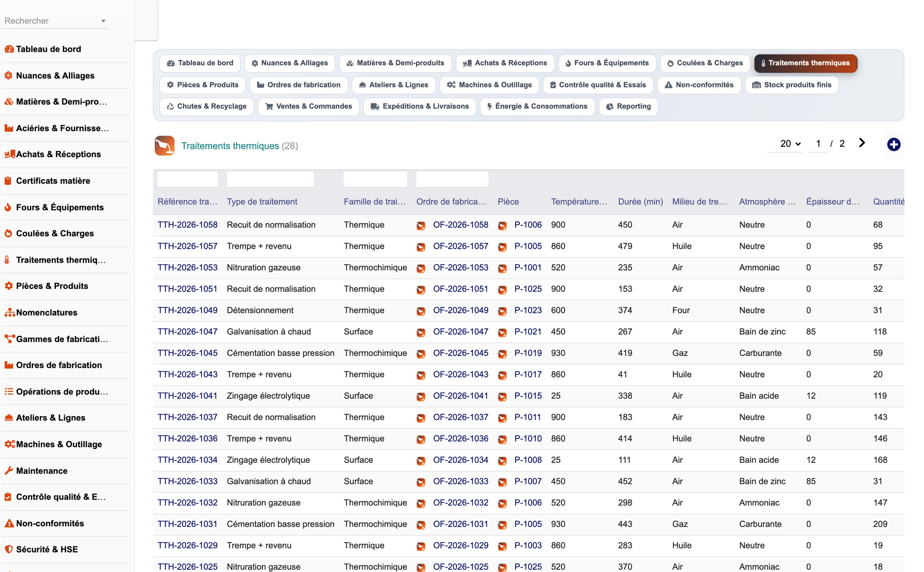Click the Pièces & Produits gear icon in sidebar
Image resolution: width=924 pixels, height=572 pixels.
pyautogui.click(x=9, y=286)
